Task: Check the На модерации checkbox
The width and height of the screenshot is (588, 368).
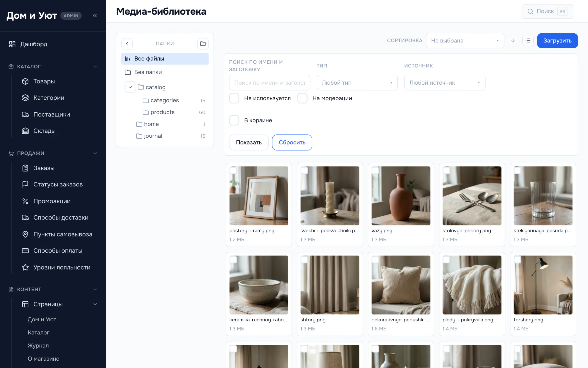Action: pos(302,98)
